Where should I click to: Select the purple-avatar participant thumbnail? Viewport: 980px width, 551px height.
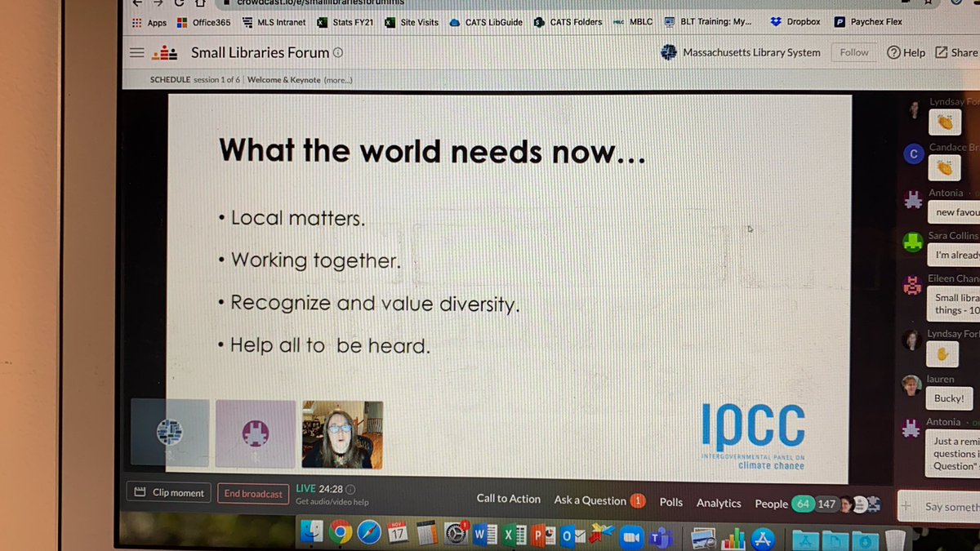tap(256, 434)
